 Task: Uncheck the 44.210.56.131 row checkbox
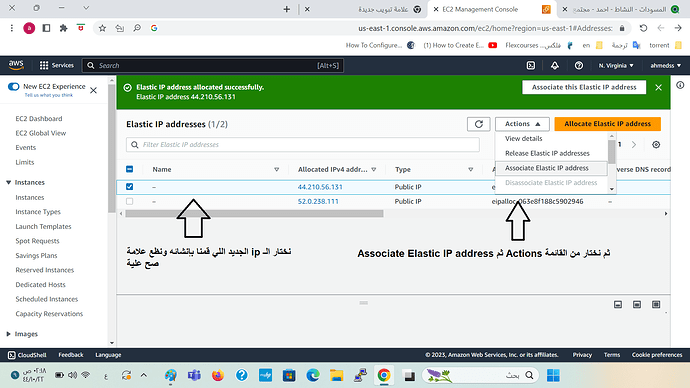tap(129, 187)
